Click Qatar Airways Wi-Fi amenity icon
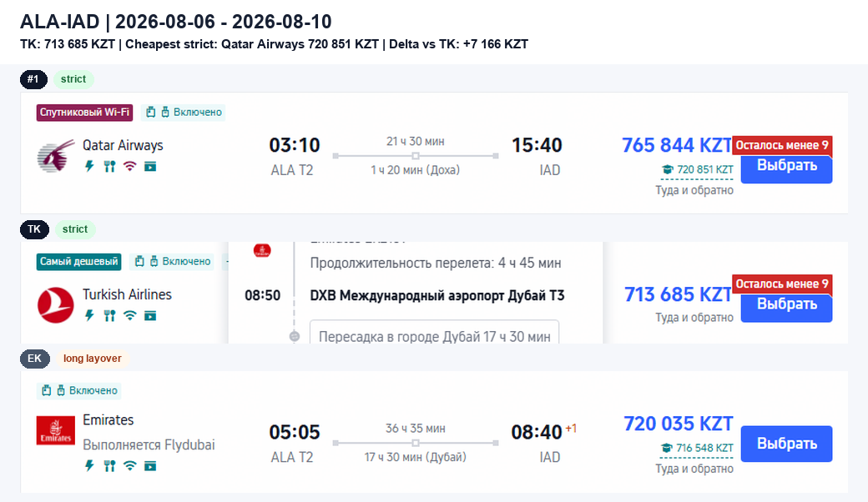This screenshot has height=502, width=868. click(129, 167)
